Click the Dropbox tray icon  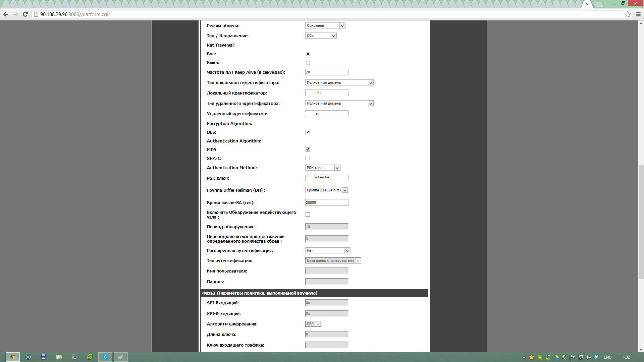pos(596,357)
